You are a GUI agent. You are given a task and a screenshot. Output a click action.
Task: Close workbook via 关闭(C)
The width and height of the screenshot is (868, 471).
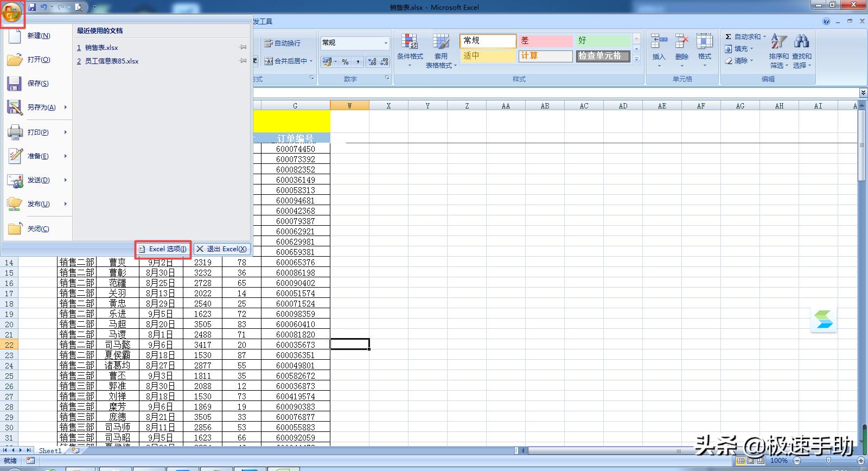click(x=36, y=229)
